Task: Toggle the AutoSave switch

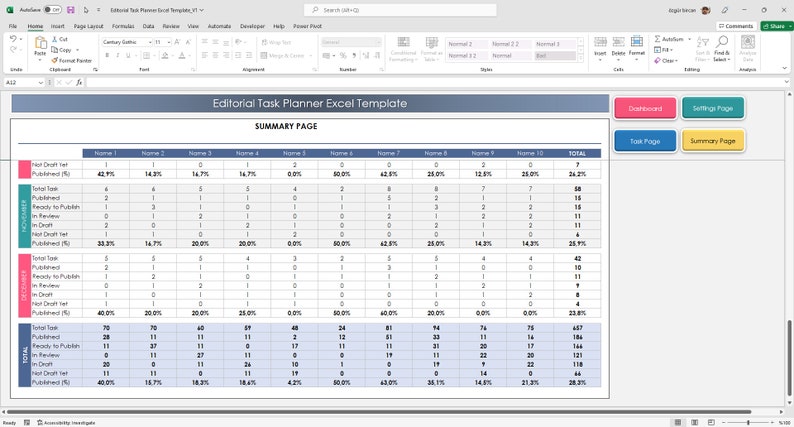Action: [52, 10]
